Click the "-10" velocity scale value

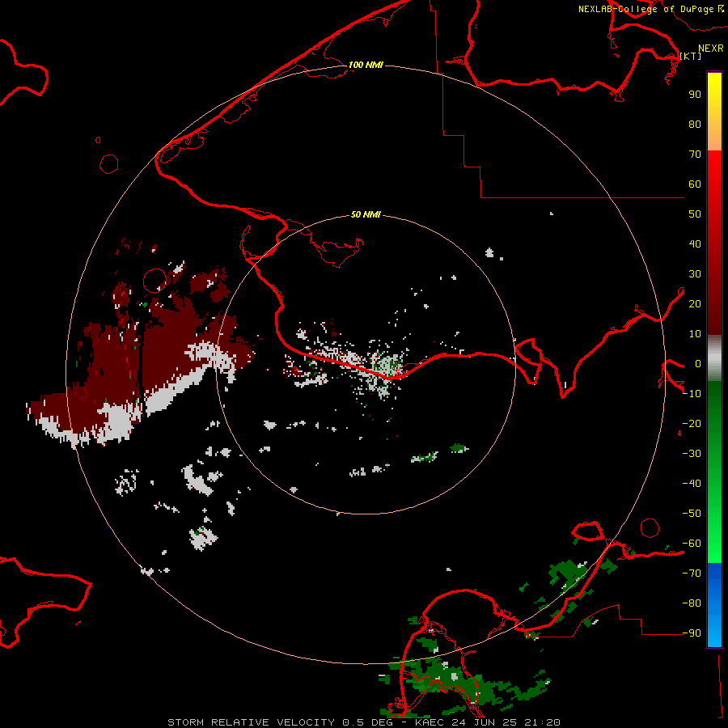pos(692,394)
